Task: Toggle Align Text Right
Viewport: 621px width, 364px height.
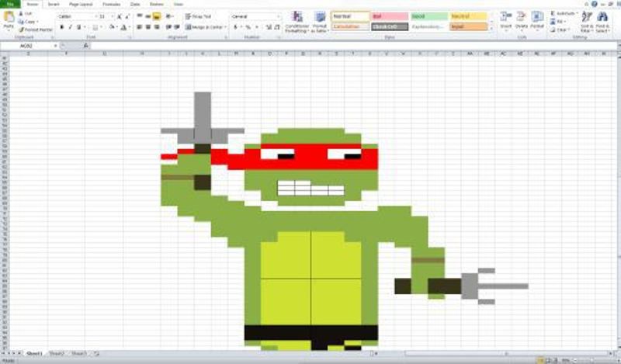Action: coord(157,27)
